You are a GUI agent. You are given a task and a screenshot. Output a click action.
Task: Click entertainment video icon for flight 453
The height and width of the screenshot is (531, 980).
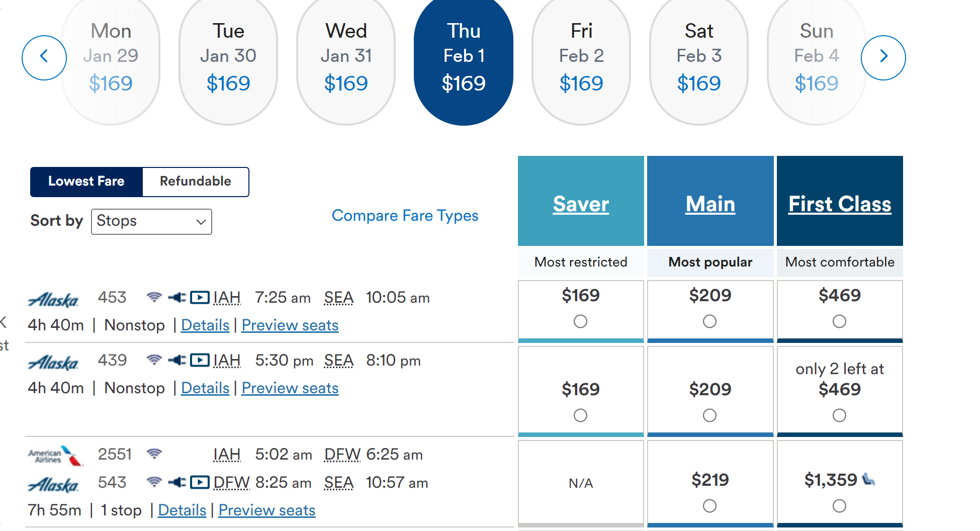point(200,298)
